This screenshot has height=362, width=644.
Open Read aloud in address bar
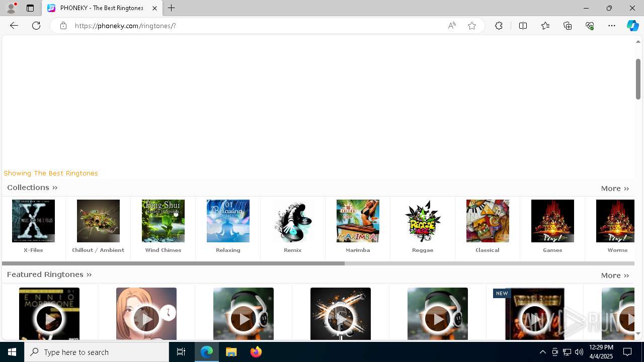pyautogui.click(x=452, y=26)
